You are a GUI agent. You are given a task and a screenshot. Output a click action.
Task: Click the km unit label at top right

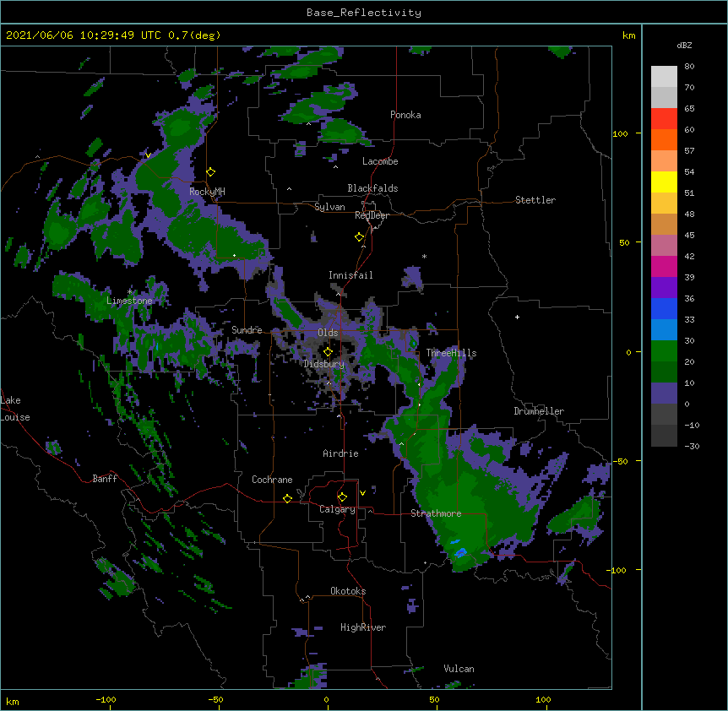click(x=628, y=35)
